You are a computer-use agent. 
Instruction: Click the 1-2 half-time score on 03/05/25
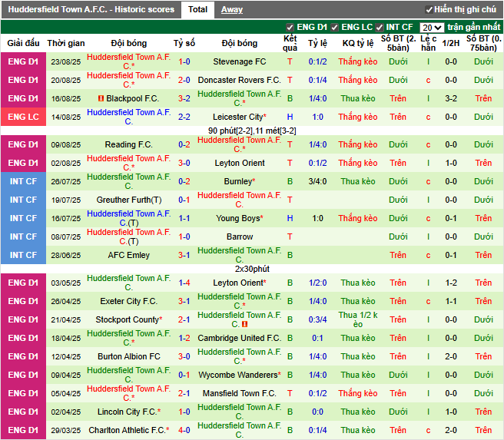451,283
